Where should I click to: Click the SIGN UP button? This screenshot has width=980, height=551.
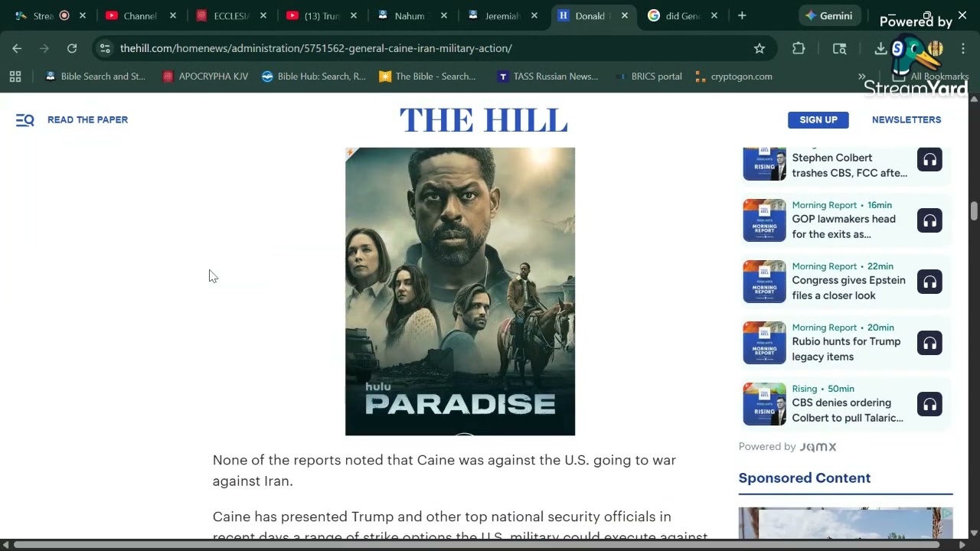click(x=818, y=120)
